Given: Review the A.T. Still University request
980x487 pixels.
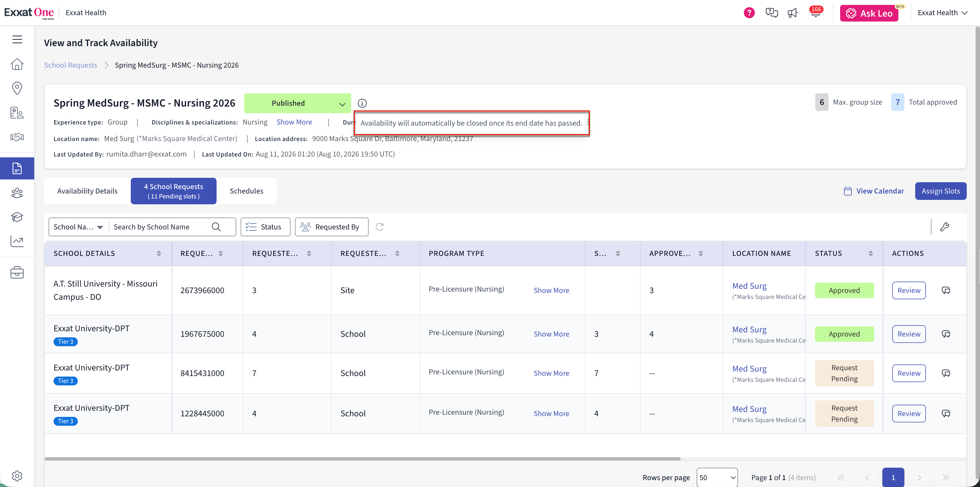Looking at the screenshot, I should [909, 290].
